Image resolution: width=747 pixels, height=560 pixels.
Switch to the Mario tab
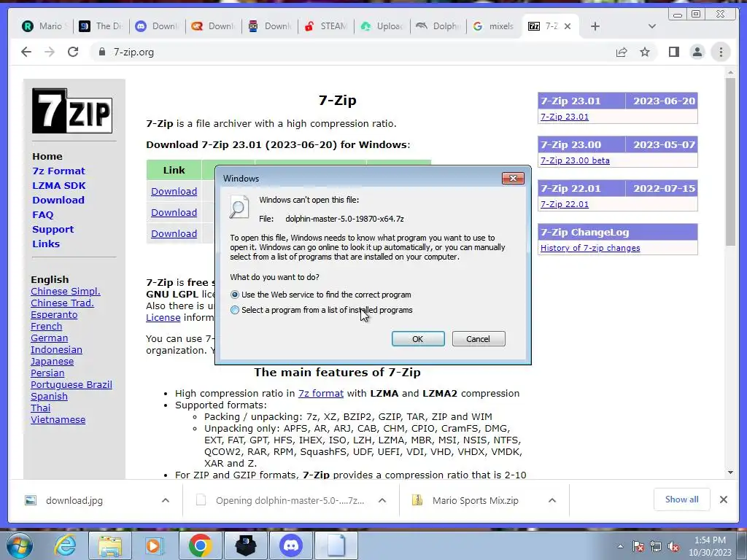click(x=44, y=26)
